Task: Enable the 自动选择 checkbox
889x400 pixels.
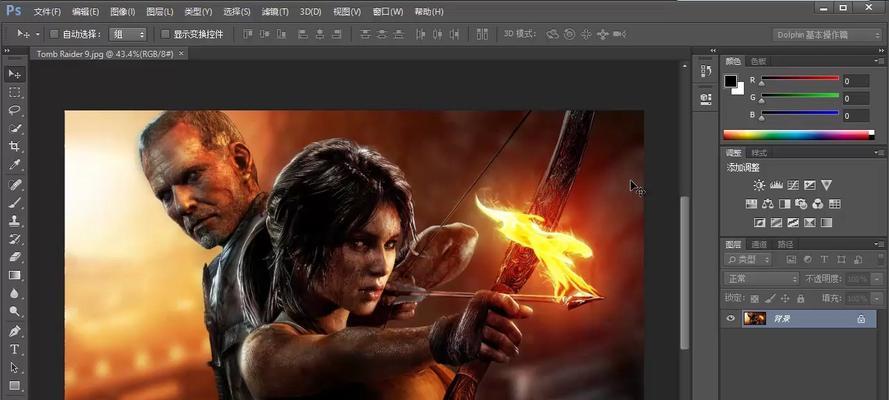Action: 54,34
